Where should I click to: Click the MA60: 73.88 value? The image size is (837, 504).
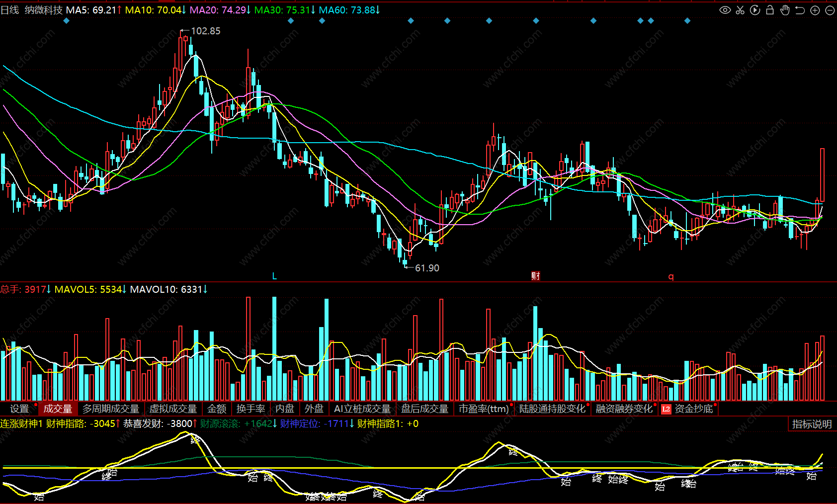coord(349,10)
